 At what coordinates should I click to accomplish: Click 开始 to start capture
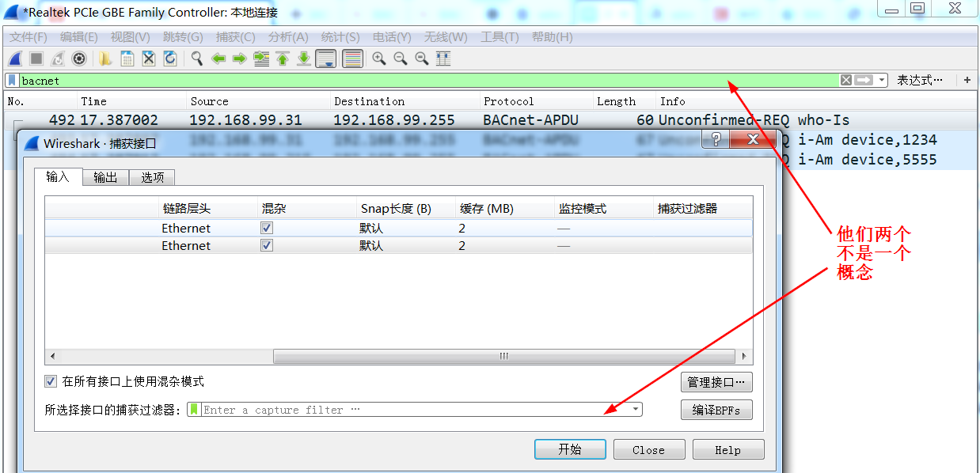pyautogui.click(x=570, y=449)
